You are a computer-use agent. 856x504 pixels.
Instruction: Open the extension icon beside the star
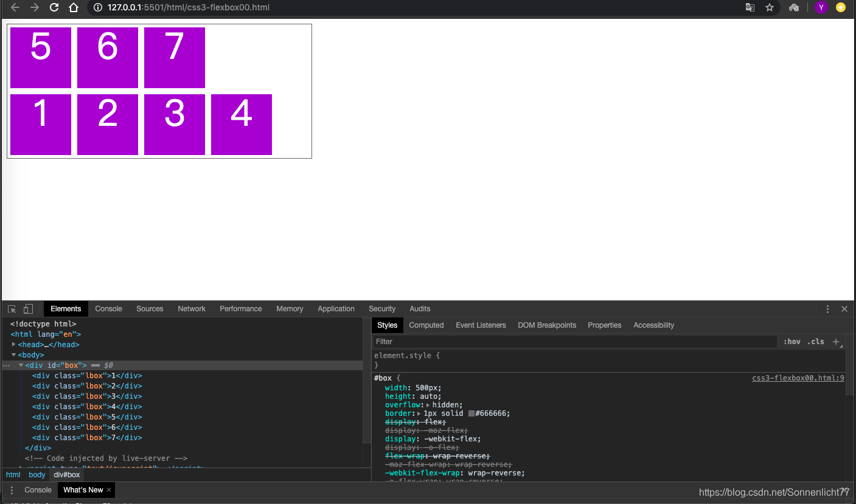794,7
